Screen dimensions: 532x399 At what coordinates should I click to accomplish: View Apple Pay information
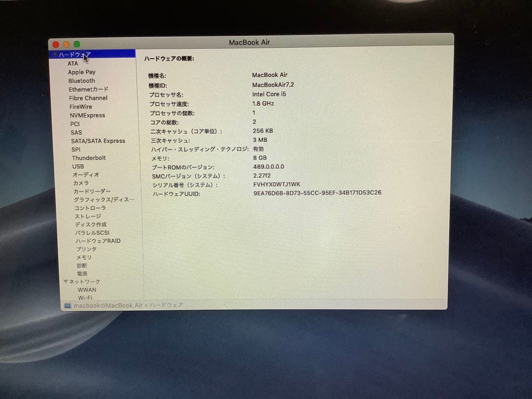click(82, 72)
